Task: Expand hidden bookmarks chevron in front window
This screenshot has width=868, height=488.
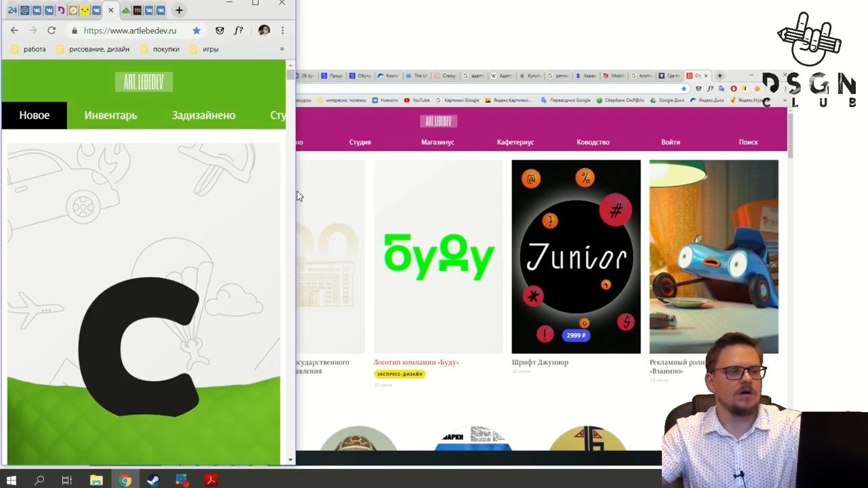Action: (x=281, y=49)
